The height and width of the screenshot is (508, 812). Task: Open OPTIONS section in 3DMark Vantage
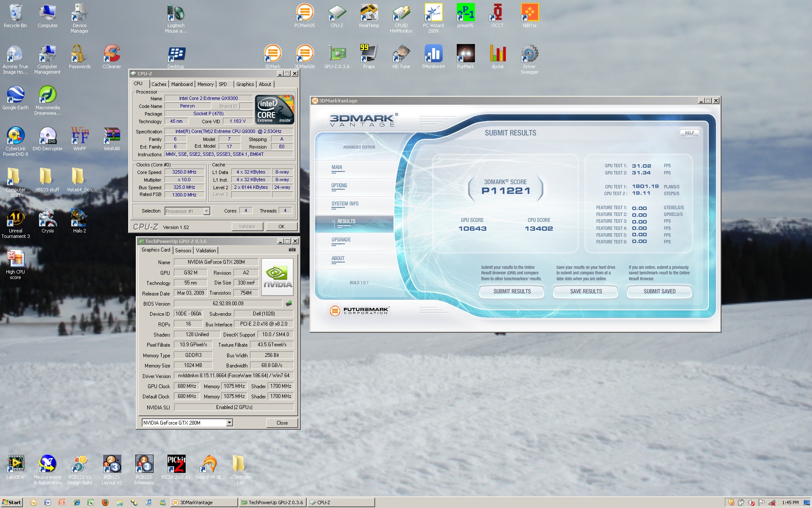click(x=339, y=185)
